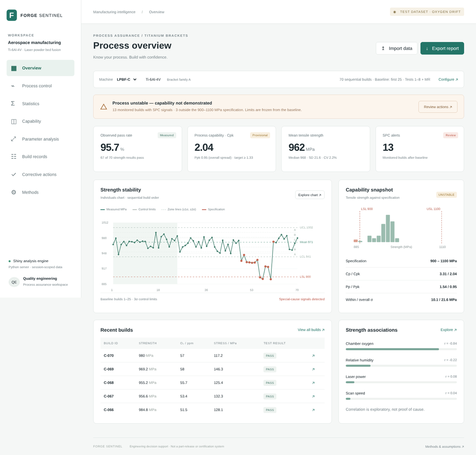Viewport: 476px width, 455px height.
Task: Click the QE avatar badge
Action: [14, 282]
